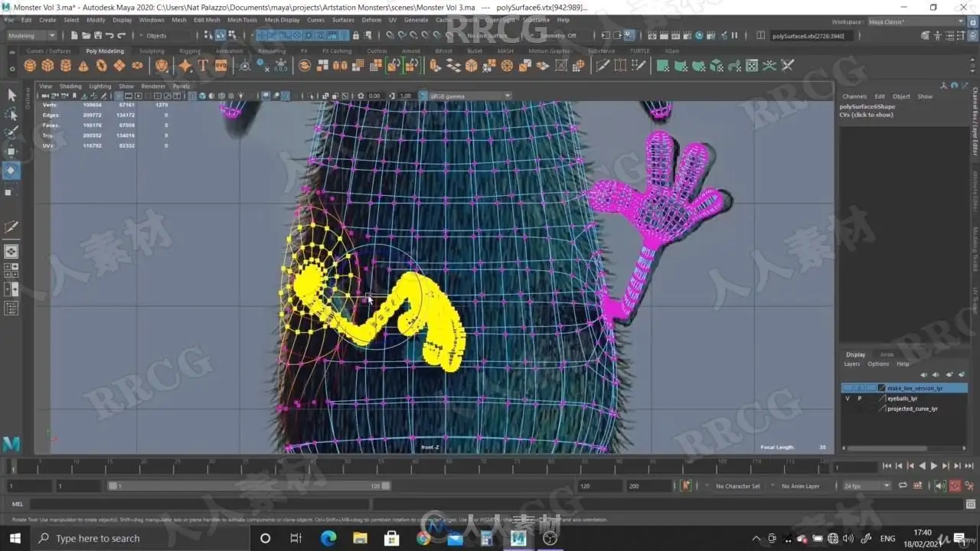Toggle playback P of eyeballs_lyr layer
This screenshot has width=980, height=551.
(x=859, y=399)
